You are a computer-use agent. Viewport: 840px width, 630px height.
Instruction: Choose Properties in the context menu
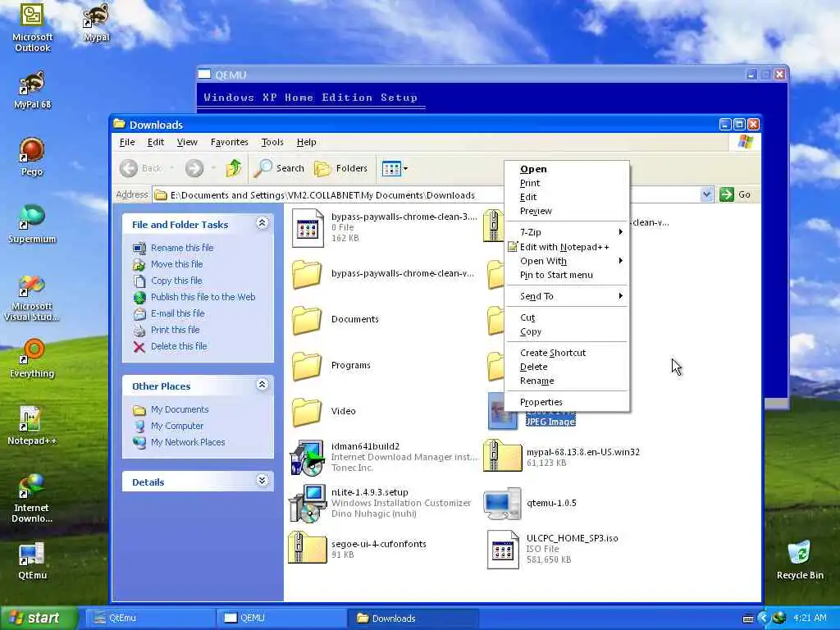pyautogui.click(x=567, y=402)
